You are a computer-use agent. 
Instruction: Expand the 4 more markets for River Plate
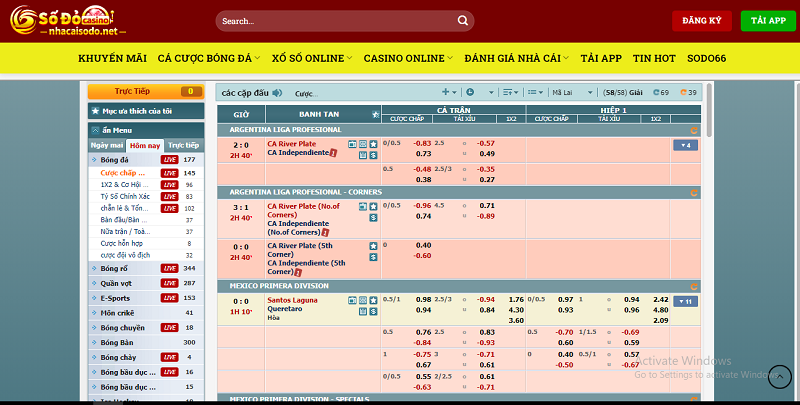click(x=684, y=145)
